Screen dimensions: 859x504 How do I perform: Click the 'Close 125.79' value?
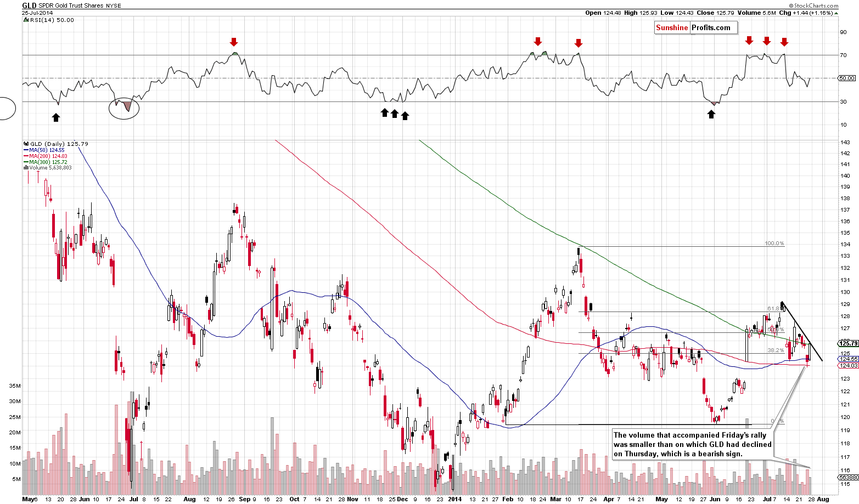(x=716, y=13)
